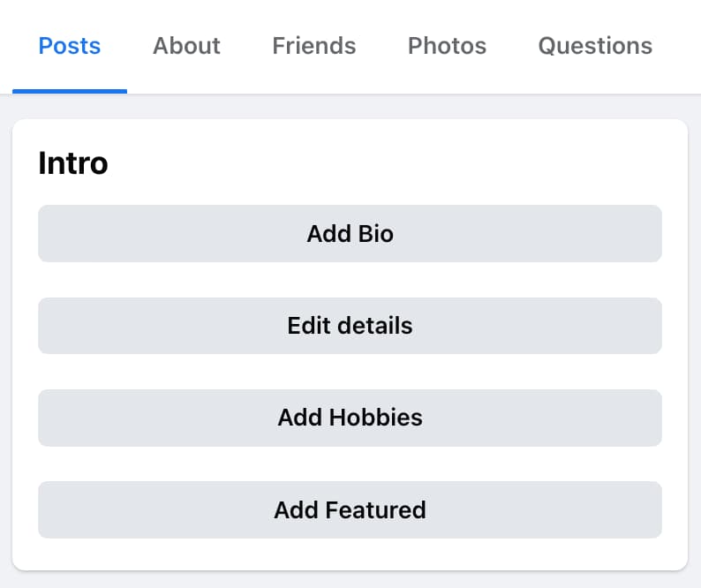Open the Friends tab
This screenshot has width=701, height=588.
click(x=313, y=46)
